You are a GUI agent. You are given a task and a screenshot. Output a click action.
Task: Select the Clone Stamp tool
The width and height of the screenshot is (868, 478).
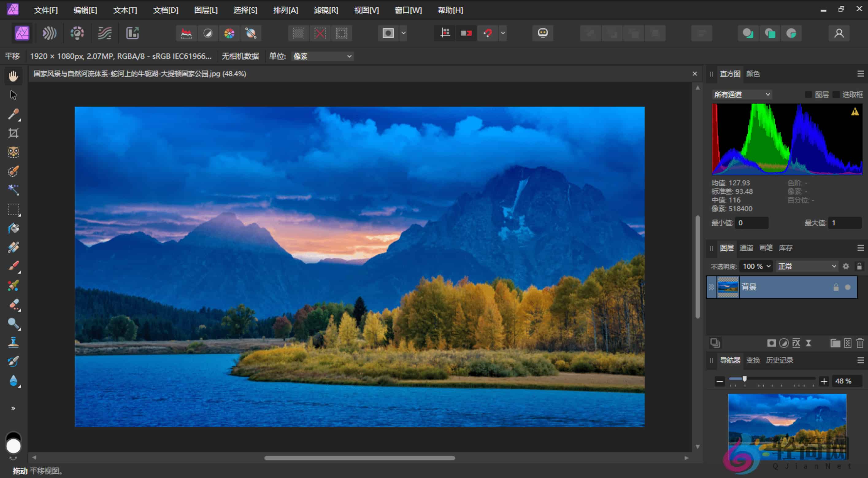pos(13,342)
